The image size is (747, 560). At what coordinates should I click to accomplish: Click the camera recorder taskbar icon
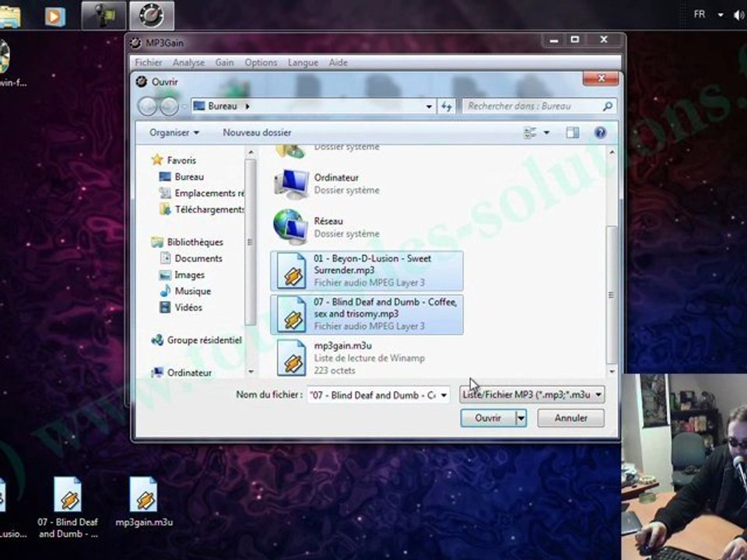pyautogui.click(x=103, y=16)
